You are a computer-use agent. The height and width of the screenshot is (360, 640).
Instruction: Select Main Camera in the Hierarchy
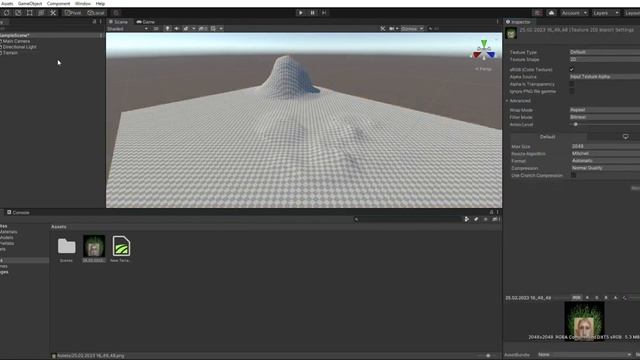coord(16,41)
